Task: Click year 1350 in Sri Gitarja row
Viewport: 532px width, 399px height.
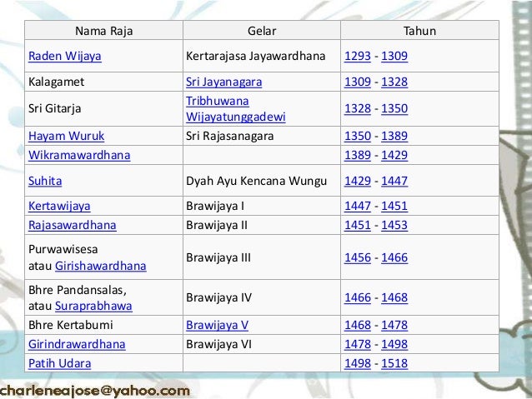Action: click(x=394, y=108)
